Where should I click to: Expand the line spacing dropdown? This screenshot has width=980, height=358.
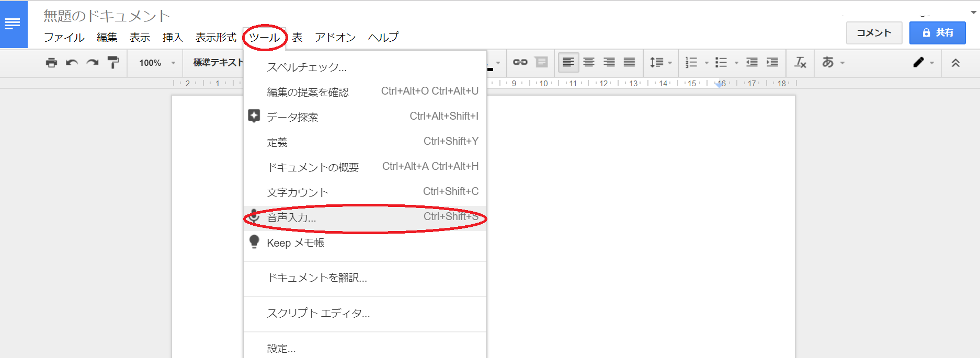point(660,63)
